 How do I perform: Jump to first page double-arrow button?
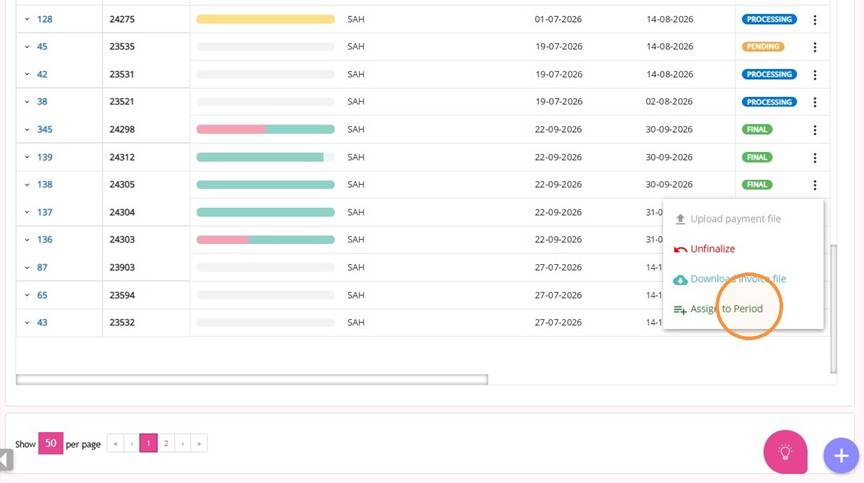point(115,443)
